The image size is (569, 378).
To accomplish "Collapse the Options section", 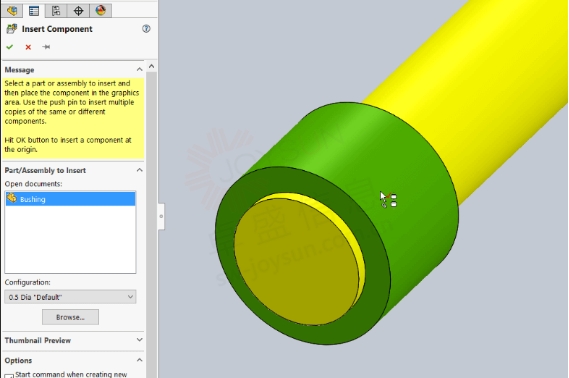I will pos(139,360).
